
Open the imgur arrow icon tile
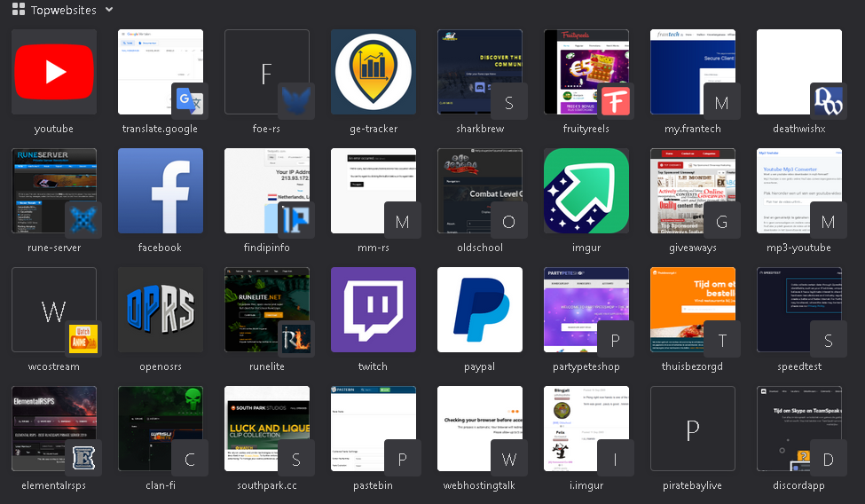586,191
